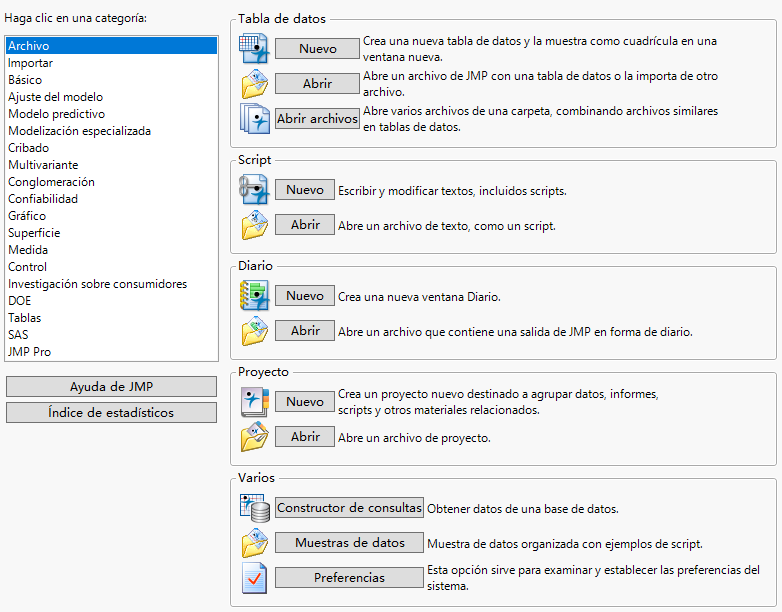782x612 pixels.
Task: Click the open journal folder icon
Action: pyautogui.click(x=255, y=331)
